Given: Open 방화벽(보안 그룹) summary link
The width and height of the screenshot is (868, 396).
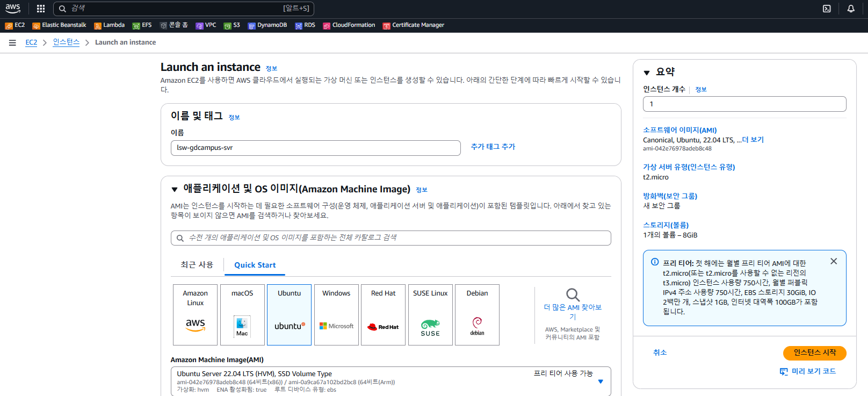Looking at the screenshot, I should click(670, 196).
